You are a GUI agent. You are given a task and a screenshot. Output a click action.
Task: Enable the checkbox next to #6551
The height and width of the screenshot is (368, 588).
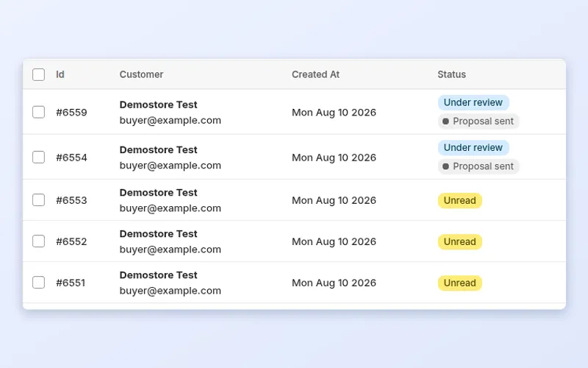[x=39, y=283]
